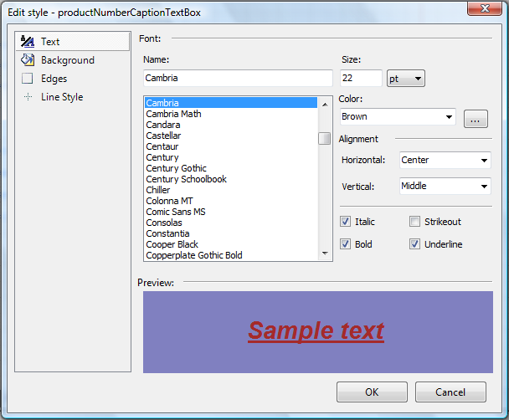Viewport: 509px width, 420px height.
Task: Click the Background paint bucket icon
Action: tap(28, 60)
